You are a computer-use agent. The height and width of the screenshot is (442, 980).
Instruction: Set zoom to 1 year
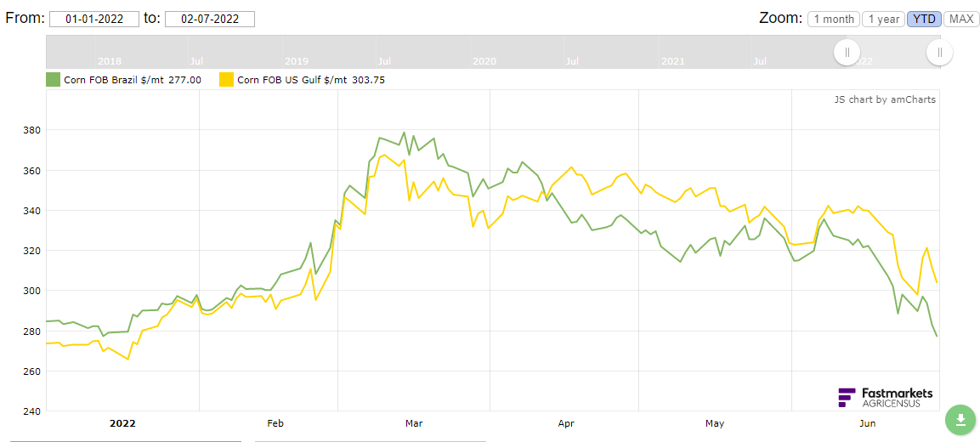tap(883, 19)
